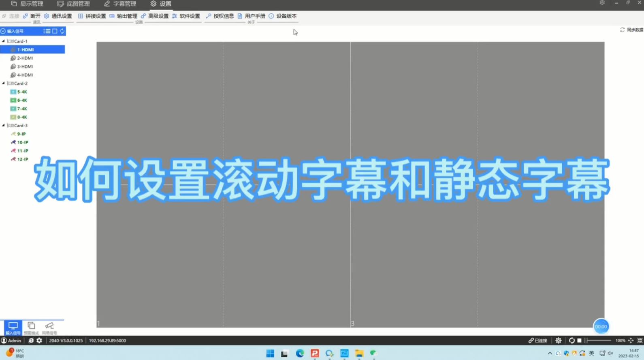Click the muted volume tray icon
The image size is (644, 360).
[x=610, y=353]
